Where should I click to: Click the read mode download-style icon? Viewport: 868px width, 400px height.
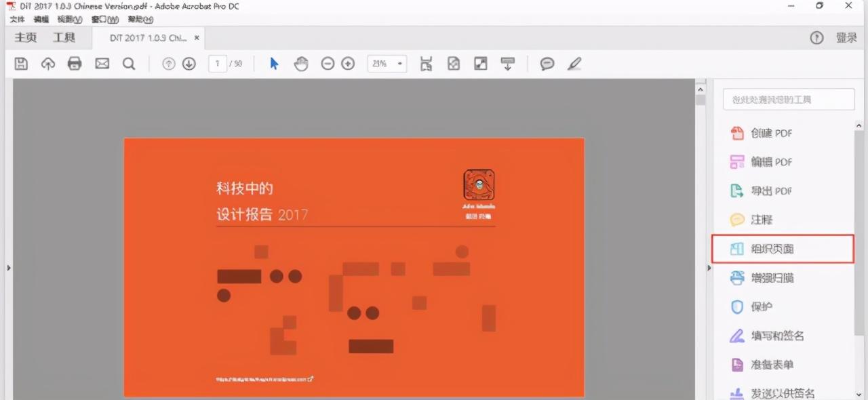(x=508, y=64)
